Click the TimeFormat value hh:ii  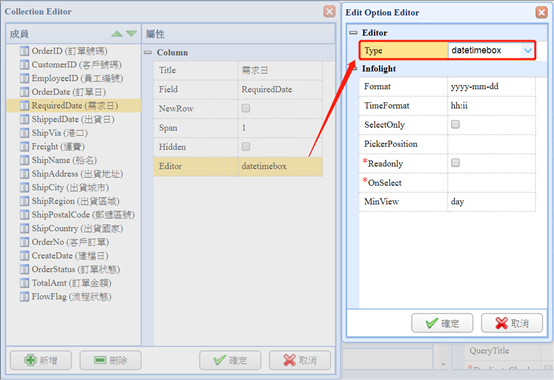coord(491,106)
